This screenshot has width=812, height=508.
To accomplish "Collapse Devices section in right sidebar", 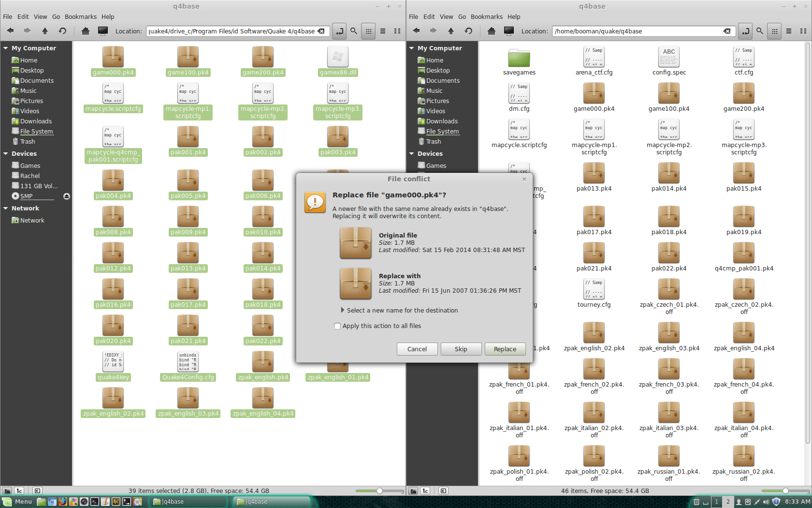I will [x=412, y=154].
